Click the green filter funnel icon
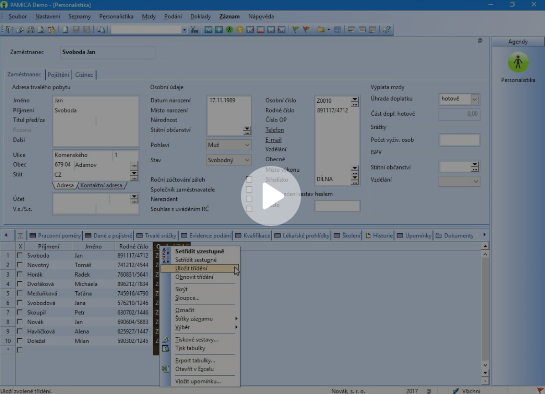 coord(295,30)
